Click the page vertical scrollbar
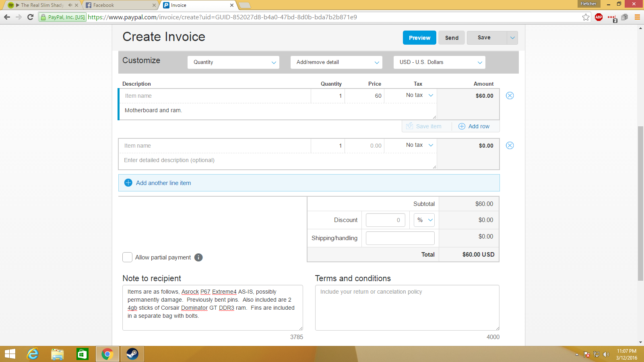Screen dimensions: 644x362 point(640,203)
